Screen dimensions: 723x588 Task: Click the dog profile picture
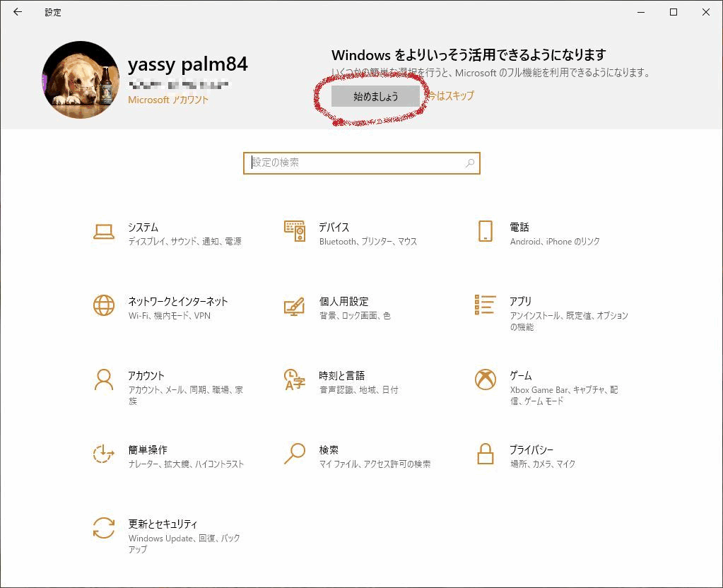(81, 79)
